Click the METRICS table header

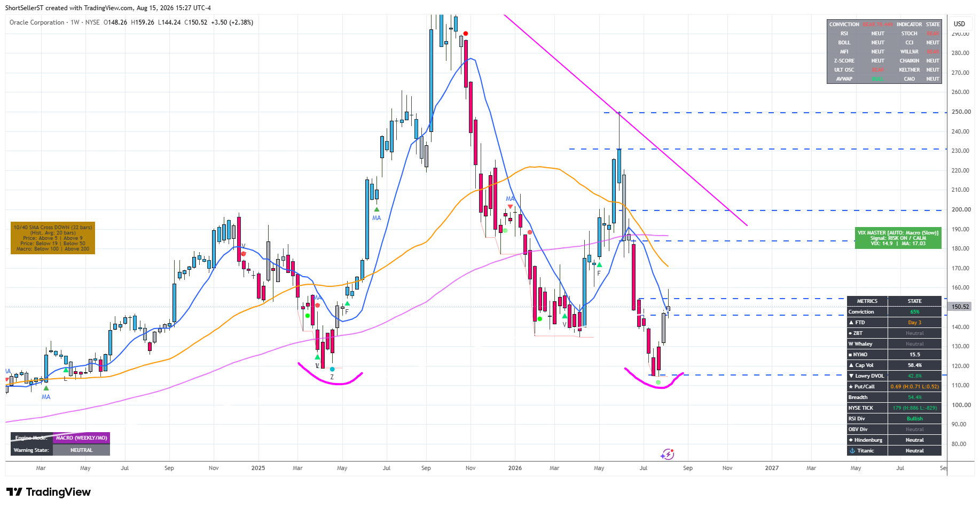point(867,301)
